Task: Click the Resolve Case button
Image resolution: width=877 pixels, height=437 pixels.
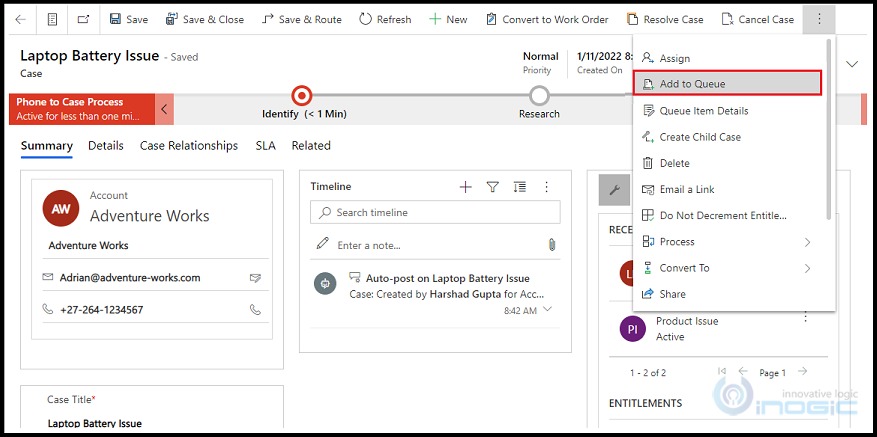Action: (665, 19)
